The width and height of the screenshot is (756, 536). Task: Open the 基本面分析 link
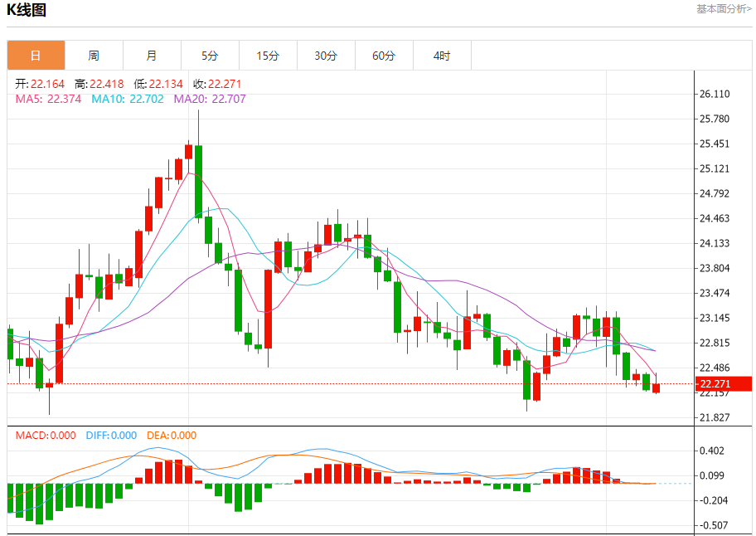pyautogui.click(x=724, y=8)
